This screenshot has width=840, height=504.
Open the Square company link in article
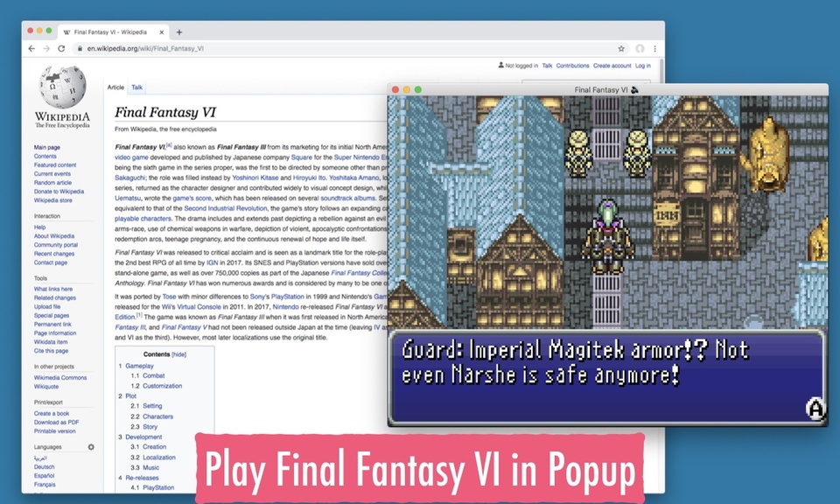(x=302, y=157)
